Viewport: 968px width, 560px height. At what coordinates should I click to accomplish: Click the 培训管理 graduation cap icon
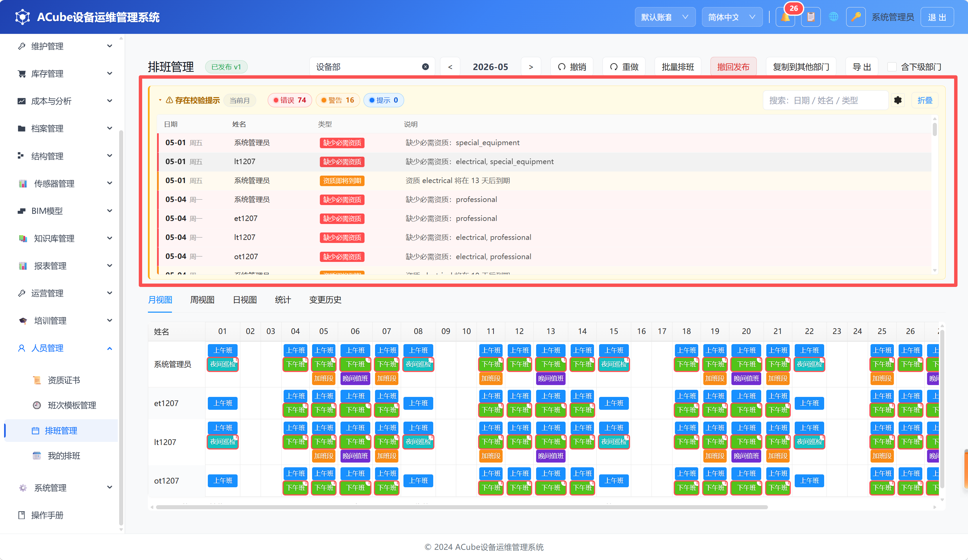pyautogui.click(x=23, y=321)
